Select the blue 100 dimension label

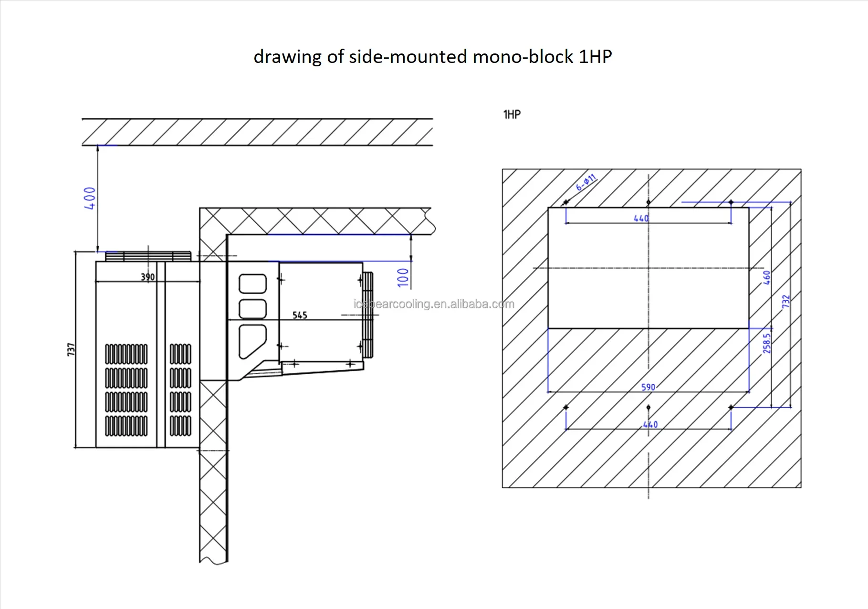[x=403, y=277]
